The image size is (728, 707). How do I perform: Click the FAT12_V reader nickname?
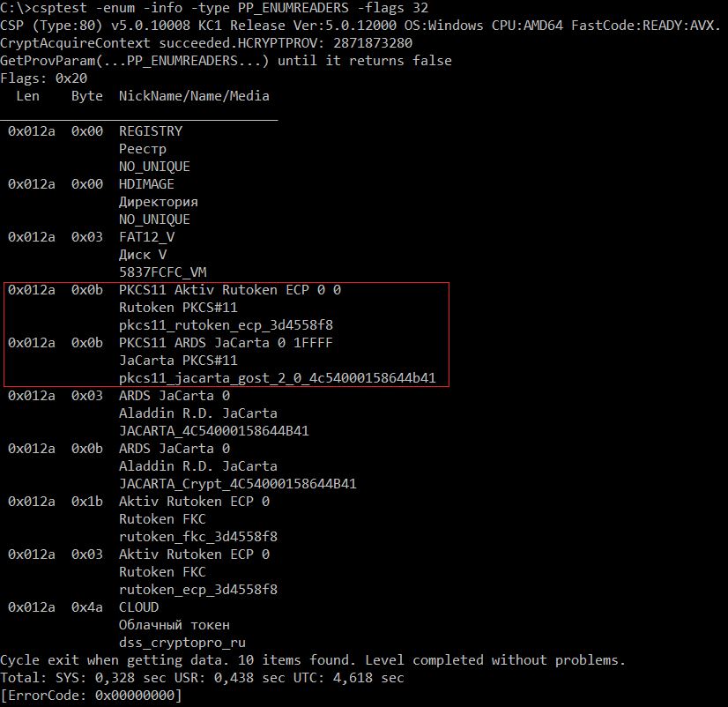pos(146,237)
